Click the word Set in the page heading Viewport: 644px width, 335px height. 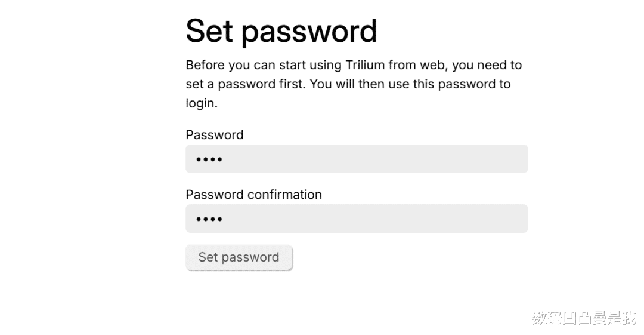click(x=209, y=31)
